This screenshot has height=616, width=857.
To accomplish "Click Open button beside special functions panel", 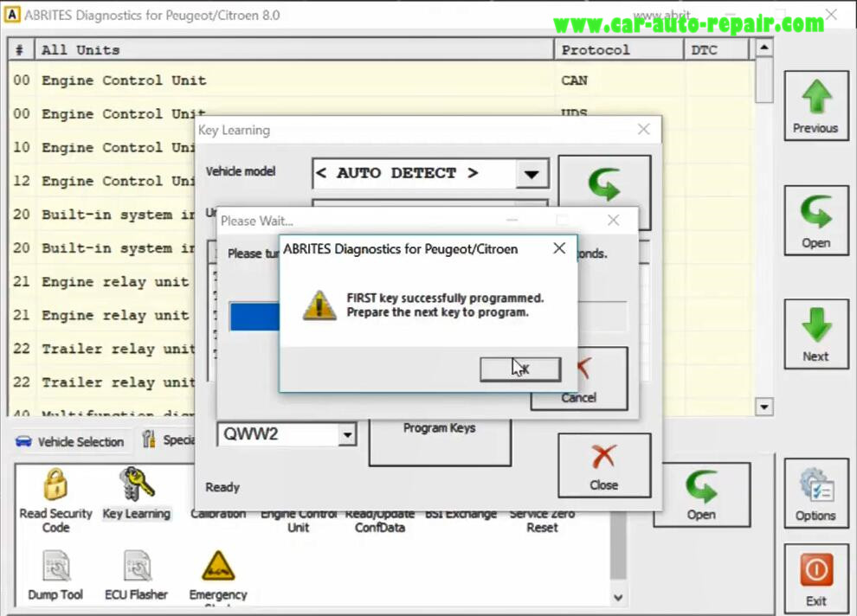I will (701, 495).
